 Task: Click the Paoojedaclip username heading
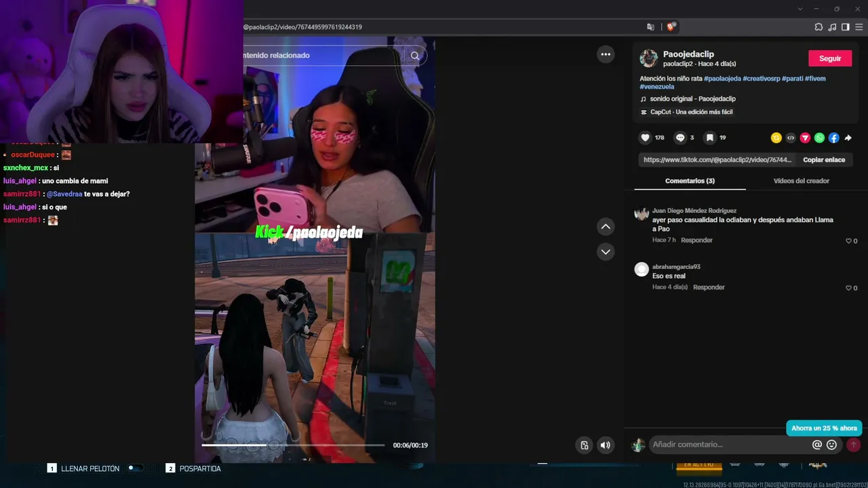pos(688,54)
